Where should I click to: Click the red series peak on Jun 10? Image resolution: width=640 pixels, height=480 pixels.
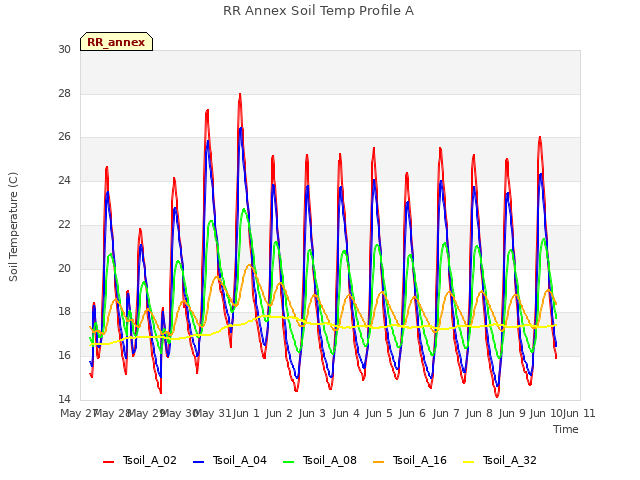coord(540,138)
